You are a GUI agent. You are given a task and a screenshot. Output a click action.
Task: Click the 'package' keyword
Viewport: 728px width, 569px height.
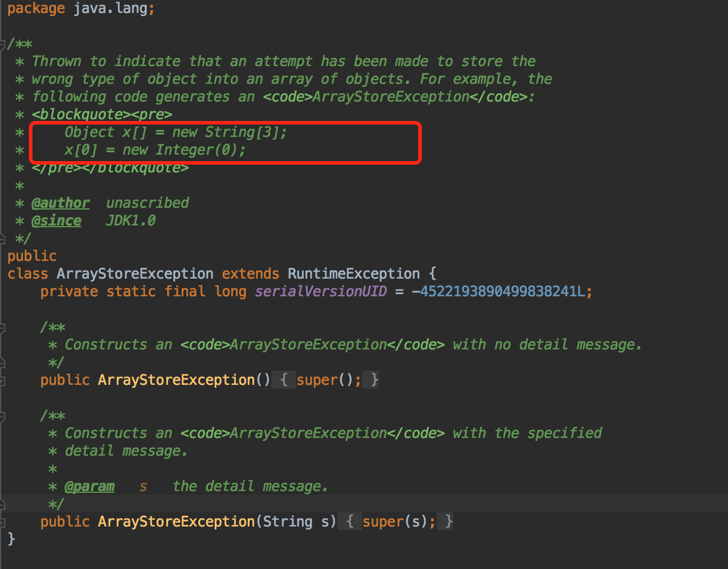(36, 9)
